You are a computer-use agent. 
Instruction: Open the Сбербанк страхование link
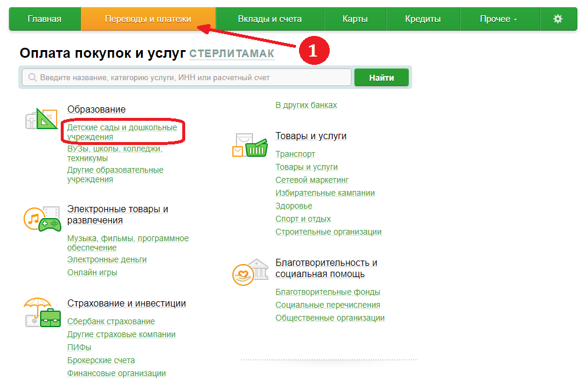(111, 321)
